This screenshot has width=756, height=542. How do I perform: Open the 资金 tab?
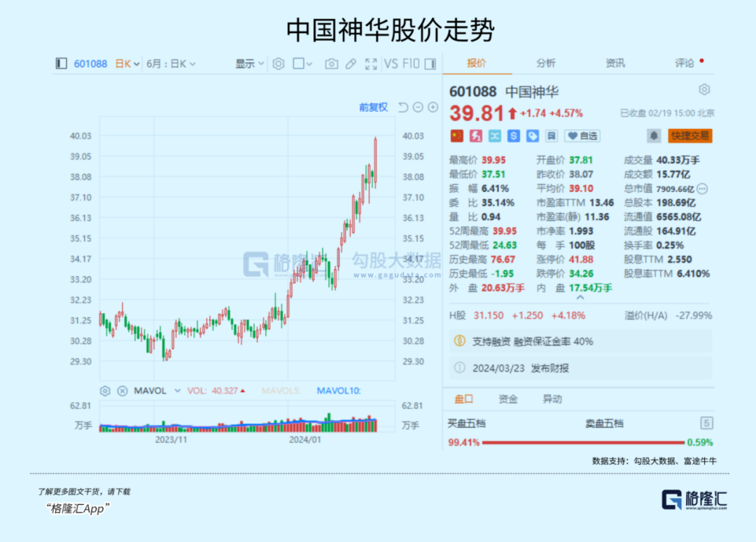tap(508, 399)
